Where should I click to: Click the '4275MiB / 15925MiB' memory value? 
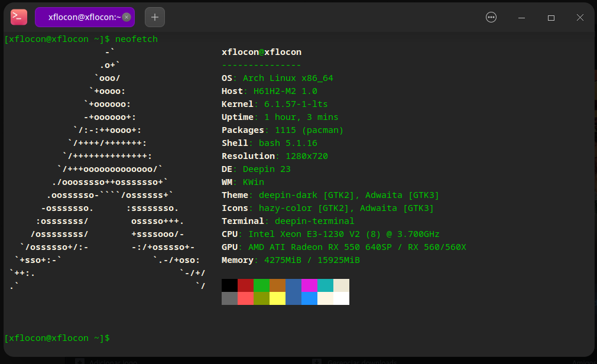pyautogui.click(x=312, y=260)
